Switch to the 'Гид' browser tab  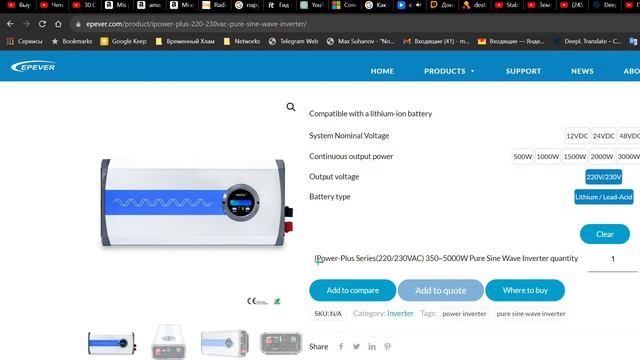(x=279, y=5)
